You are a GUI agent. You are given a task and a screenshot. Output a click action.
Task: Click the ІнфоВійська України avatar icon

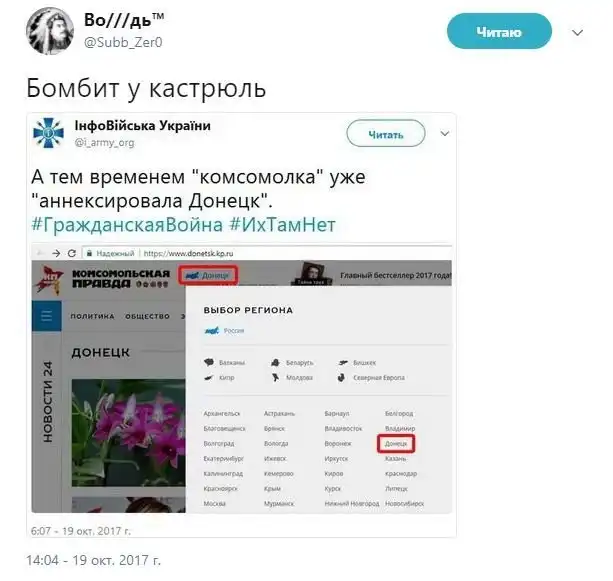(x=48, y=133)
